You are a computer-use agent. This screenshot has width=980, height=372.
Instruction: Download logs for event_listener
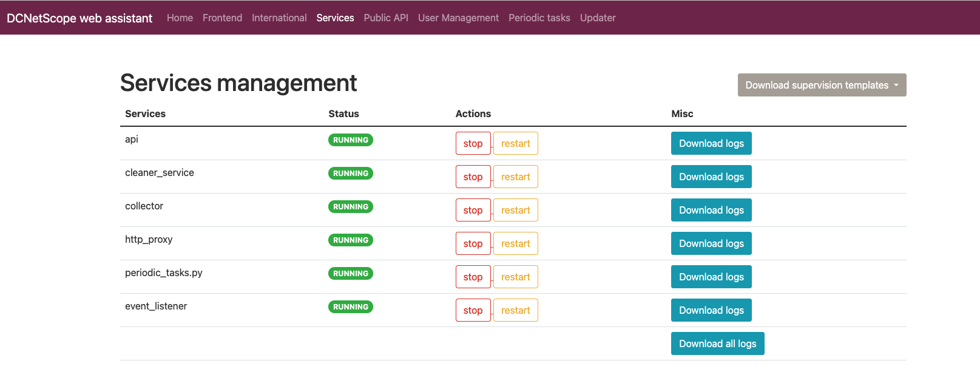tap(711, 310)
